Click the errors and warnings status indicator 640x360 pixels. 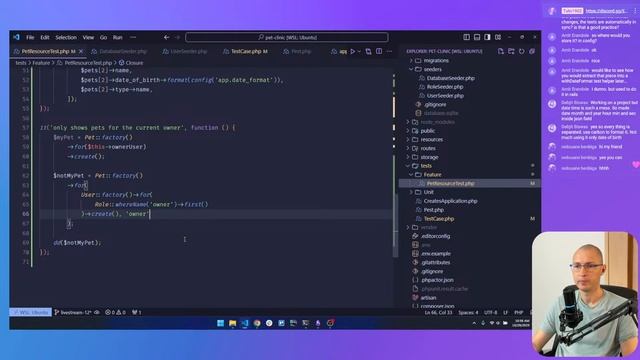coord(116,312)
